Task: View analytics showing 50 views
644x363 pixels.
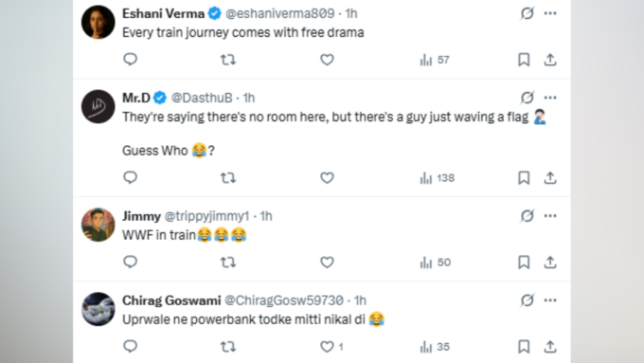Action: 436,263
